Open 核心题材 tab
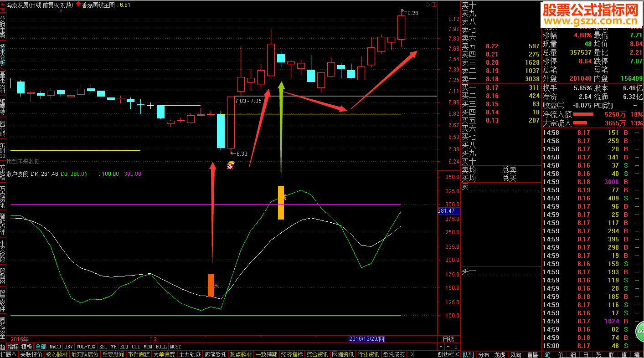The height and width of the screenshot is (358, 644). tap(57, 354)
